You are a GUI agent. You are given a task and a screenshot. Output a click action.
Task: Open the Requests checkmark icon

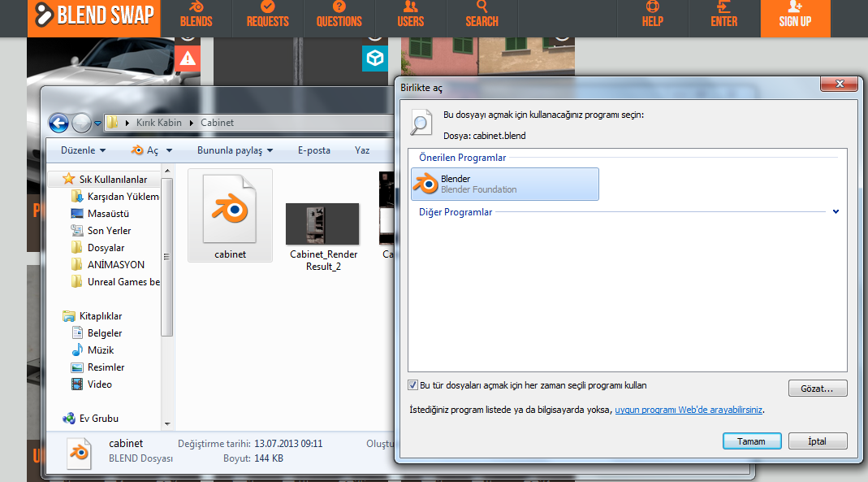click(x=267, y=7)
